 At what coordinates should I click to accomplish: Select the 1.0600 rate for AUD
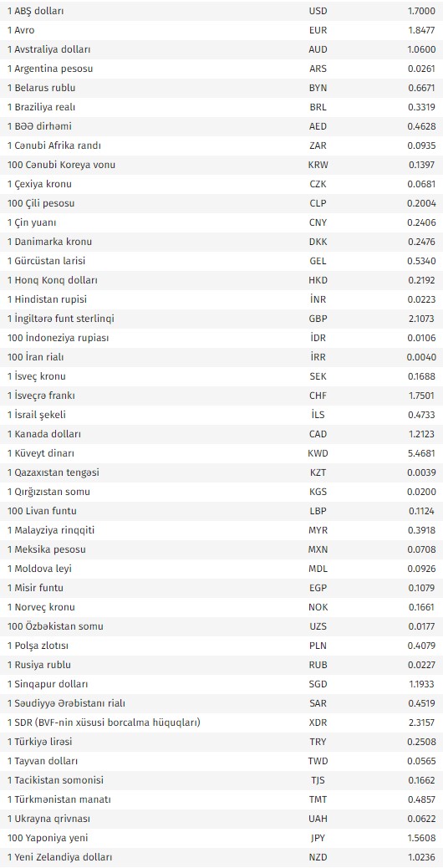pyautogui.click(x=421, y=49)
